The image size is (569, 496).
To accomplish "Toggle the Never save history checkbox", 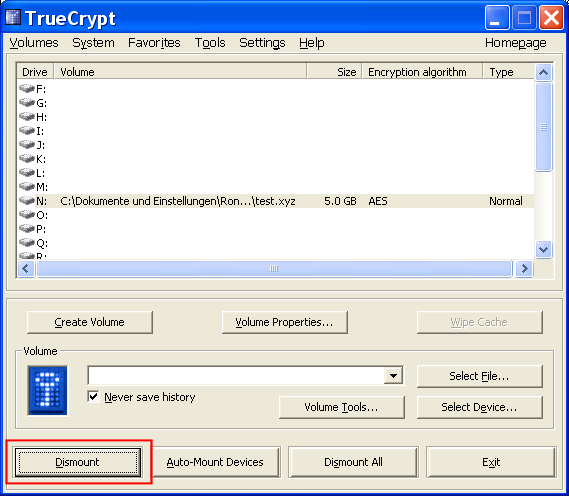I will [x=93, y=396].
